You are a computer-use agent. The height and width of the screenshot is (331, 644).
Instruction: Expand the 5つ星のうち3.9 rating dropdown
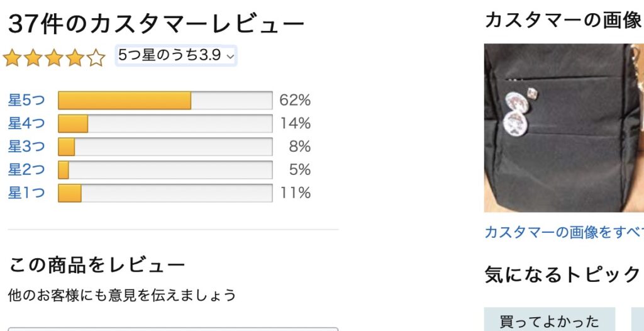point(176,55)
